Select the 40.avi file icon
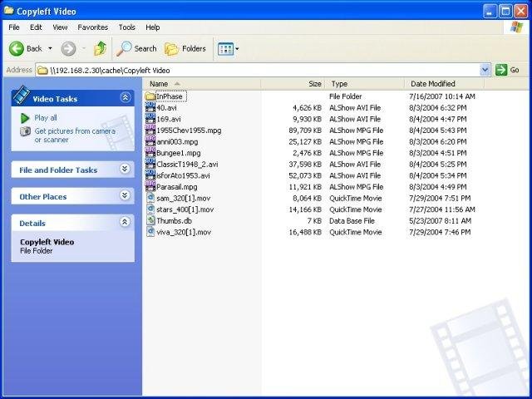Viewport: 532px width, 399px height. pyautogui.click(x=150, y=107)
